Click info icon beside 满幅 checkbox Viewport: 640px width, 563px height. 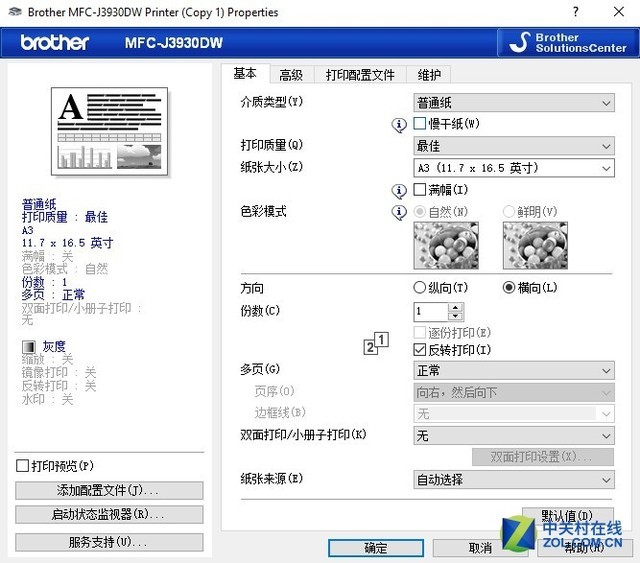399,191
